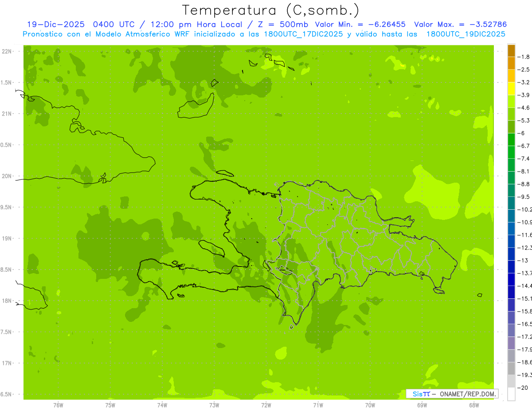The image size is (532, 411).
Task: Click the '-9.5' colorbar value
Action: coord(524,197)
